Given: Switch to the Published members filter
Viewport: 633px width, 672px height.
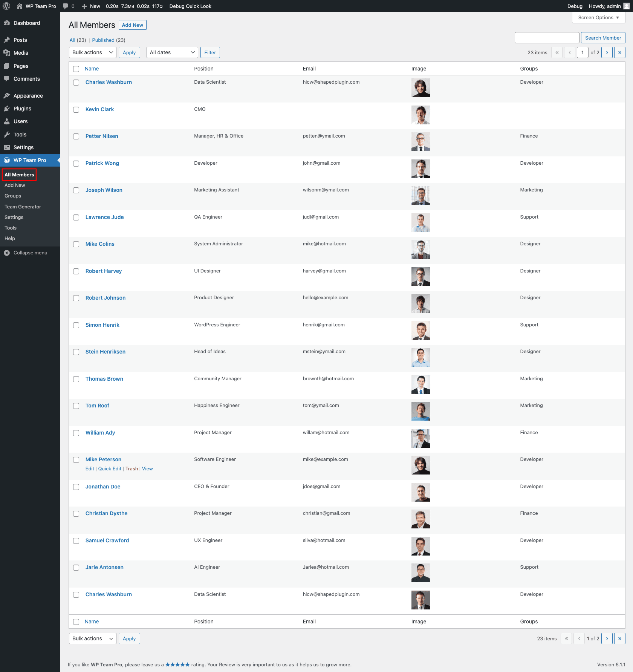Looking at the screenshot, I should (103, 40).
